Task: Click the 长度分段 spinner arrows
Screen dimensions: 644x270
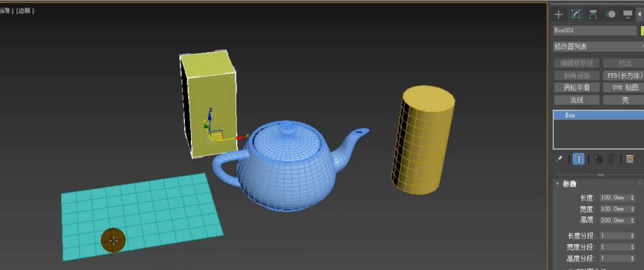Action: click(x=633, y=236)
